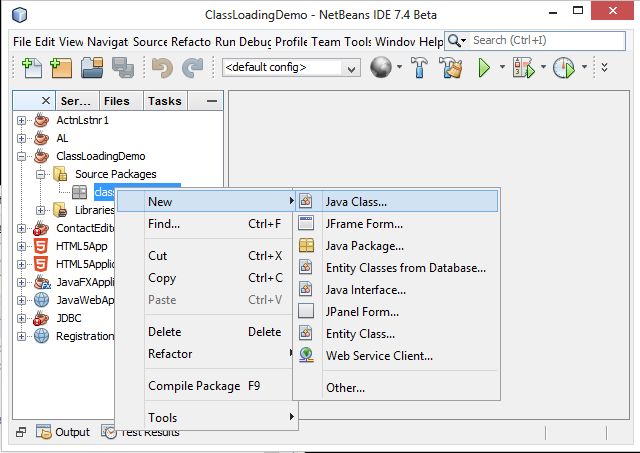
Task: Open the Output window button
Action: tap(63, 432)
